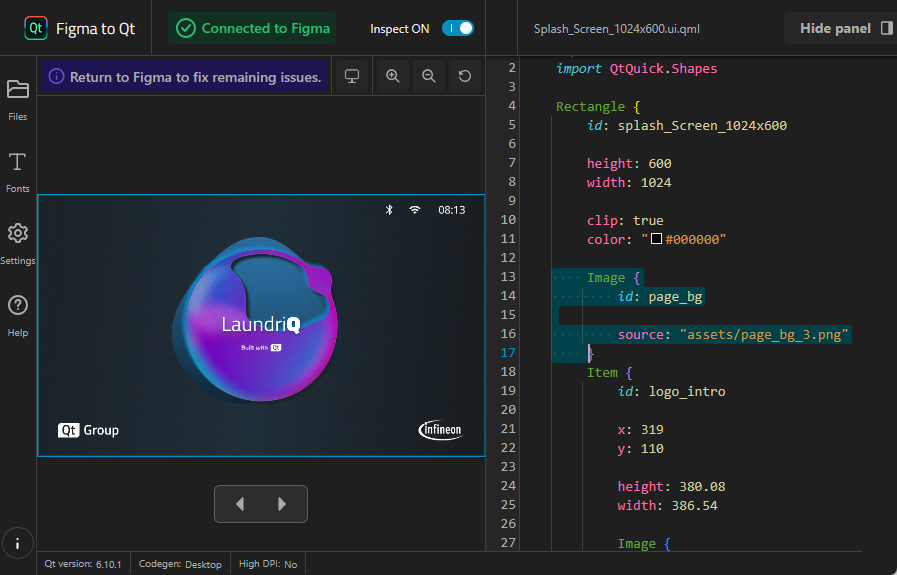The image size is (897, 575).
Task: Click the High DPI No status entry
Action: click(x=268, y=564)
